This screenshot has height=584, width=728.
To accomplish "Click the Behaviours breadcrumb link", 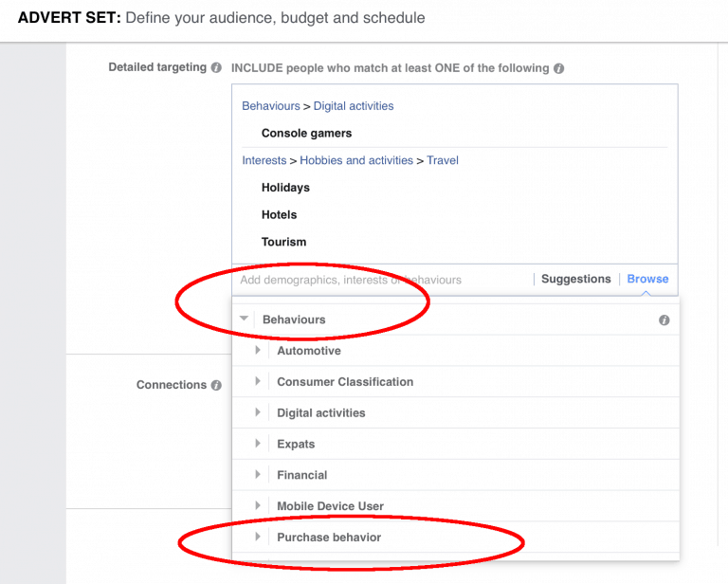I will [270, 106].
